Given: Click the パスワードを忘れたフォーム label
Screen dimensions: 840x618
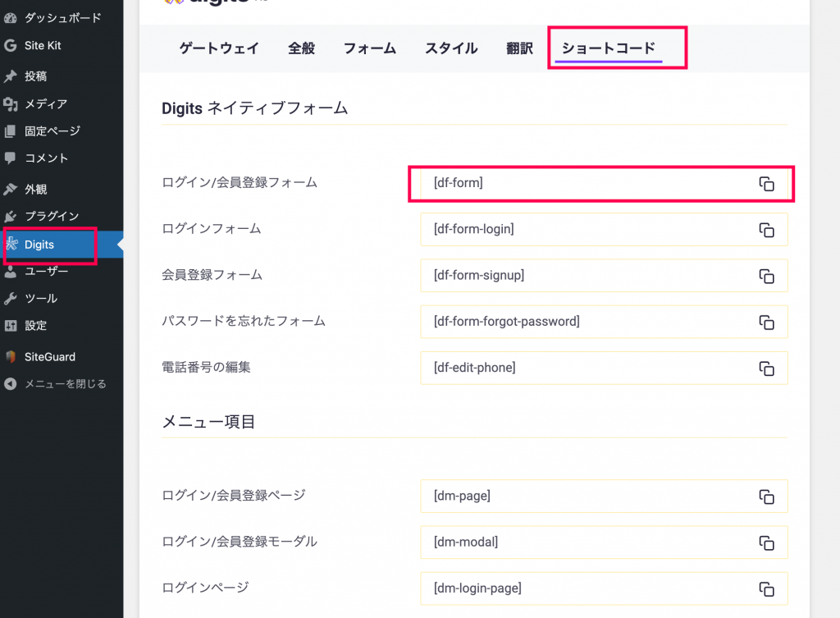Looking at the screenshot, I should point(244,321).
